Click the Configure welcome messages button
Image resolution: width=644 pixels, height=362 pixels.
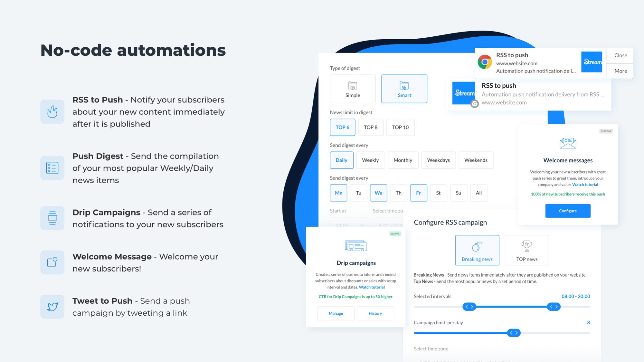tap(567, 211)
